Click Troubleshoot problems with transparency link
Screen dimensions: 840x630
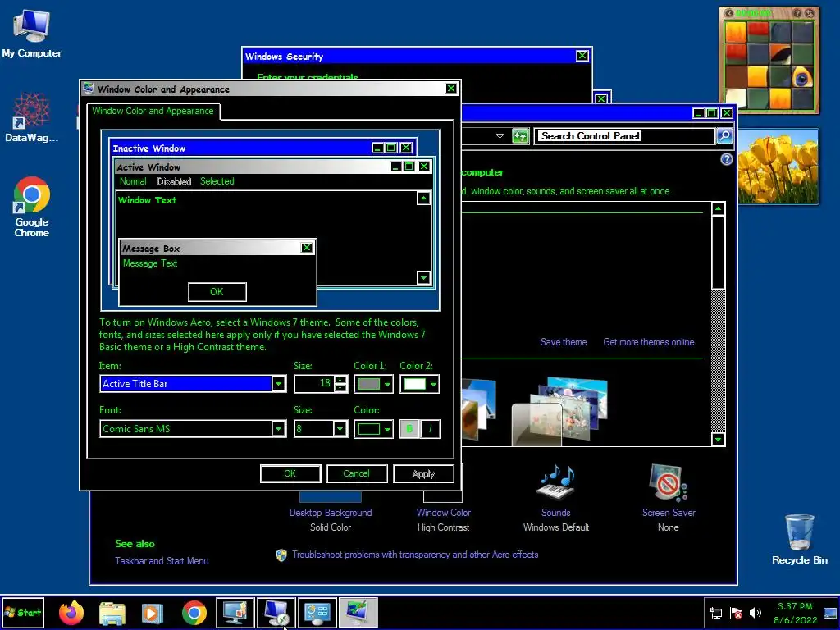(415, 555)
